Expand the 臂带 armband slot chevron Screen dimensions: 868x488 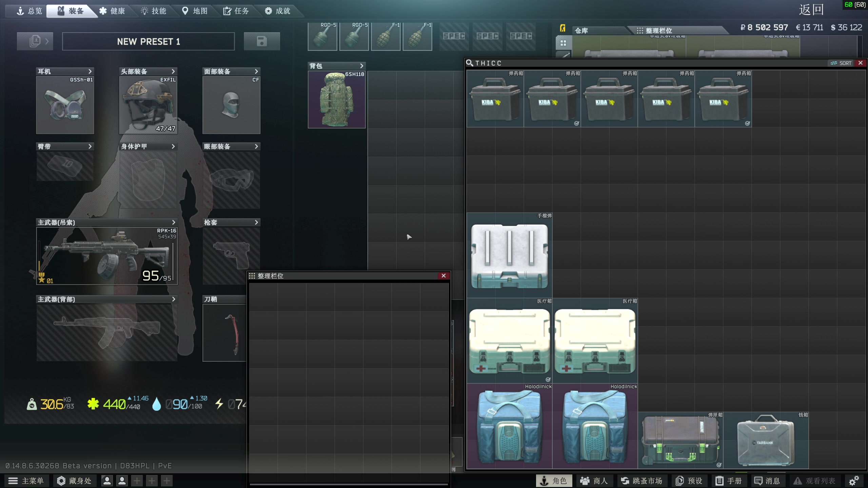[x=90, y=146]
